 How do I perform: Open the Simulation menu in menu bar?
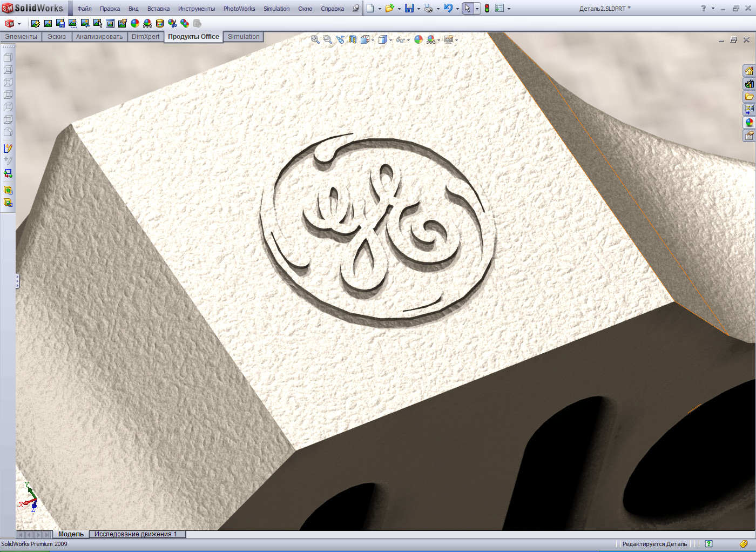pos(276,9)
